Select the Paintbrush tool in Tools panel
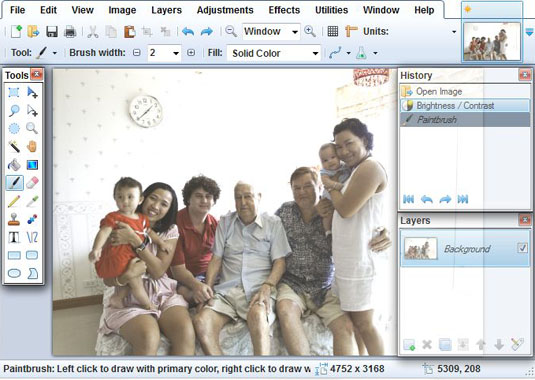The image size is (535, 380). (x=14, y=183)
